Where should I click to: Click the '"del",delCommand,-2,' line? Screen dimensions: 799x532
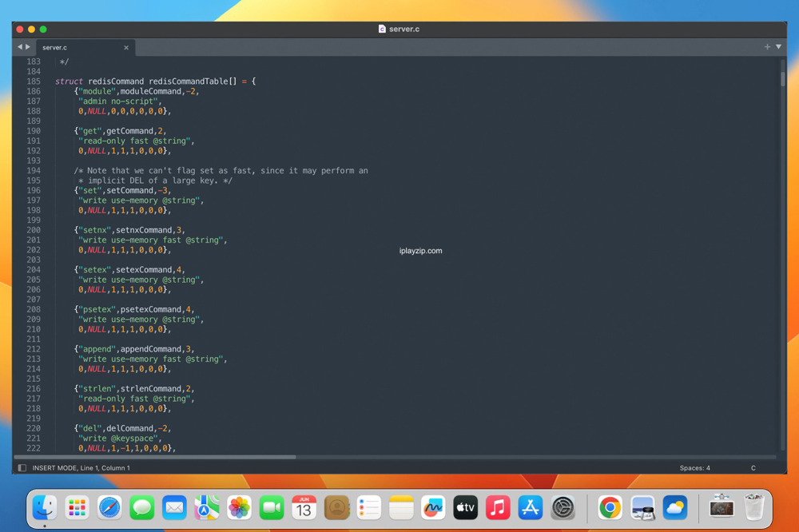123,428
